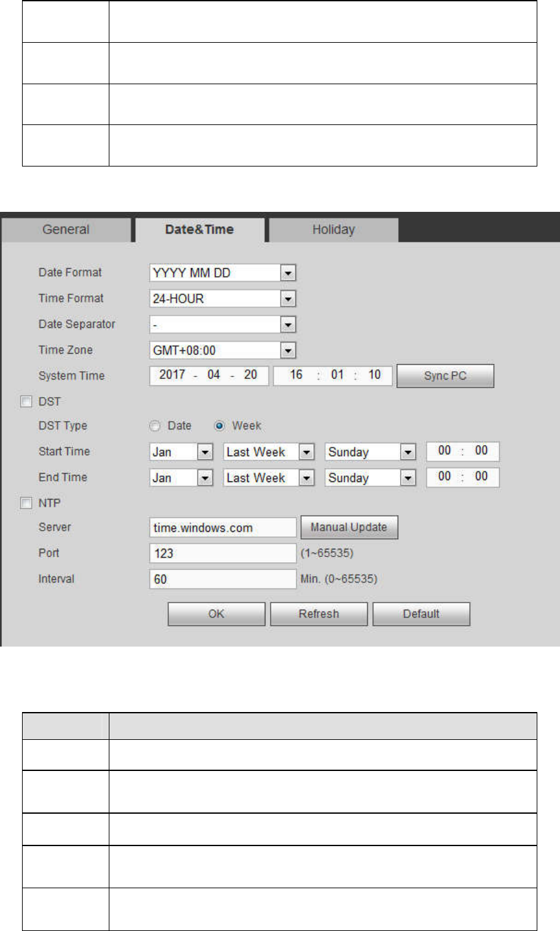Switch to the General tab
This screenshot has width=560, height=931.
click(65, 229)
